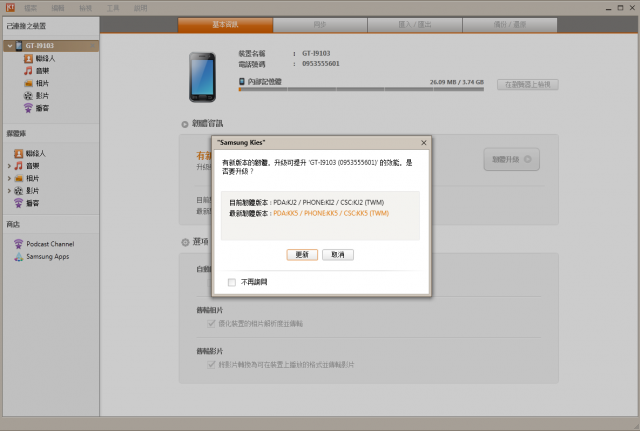Cancel the upgrade with 取消 button
Image resolution: width=640 pixels, height=431 pixels.
point(338,255)
